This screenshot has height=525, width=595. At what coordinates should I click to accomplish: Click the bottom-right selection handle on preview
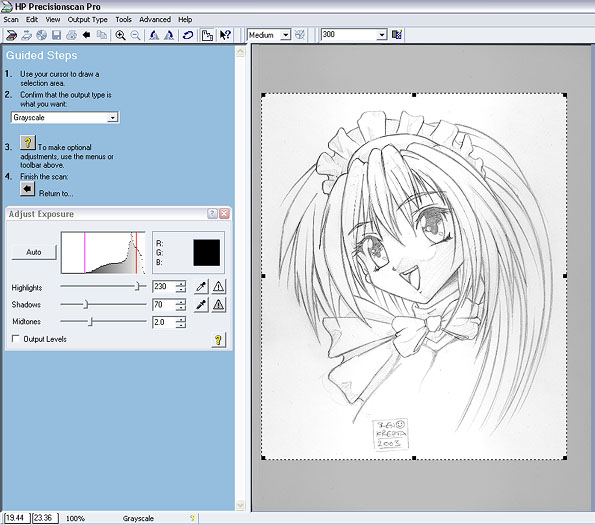(x=565, y=458)
